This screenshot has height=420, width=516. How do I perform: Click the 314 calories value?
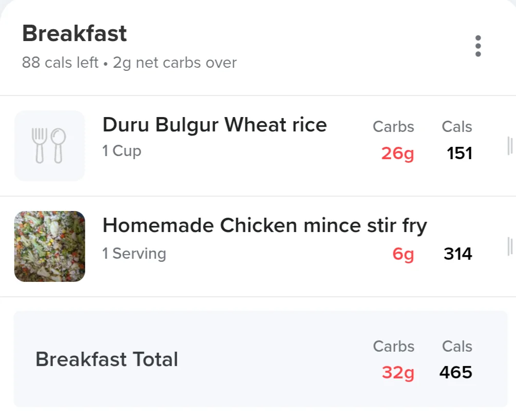click(x=458, y=254)
